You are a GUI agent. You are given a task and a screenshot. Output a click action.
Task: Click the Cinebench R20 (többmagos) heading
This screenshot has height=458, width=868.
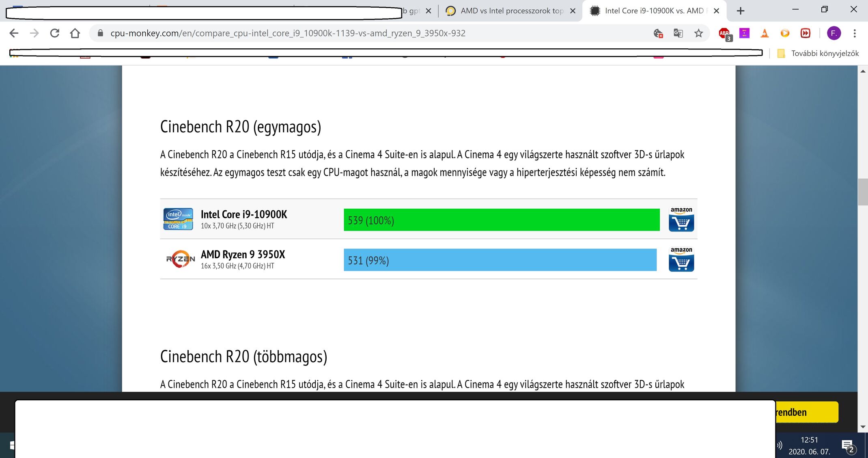(x=243, y=357)
